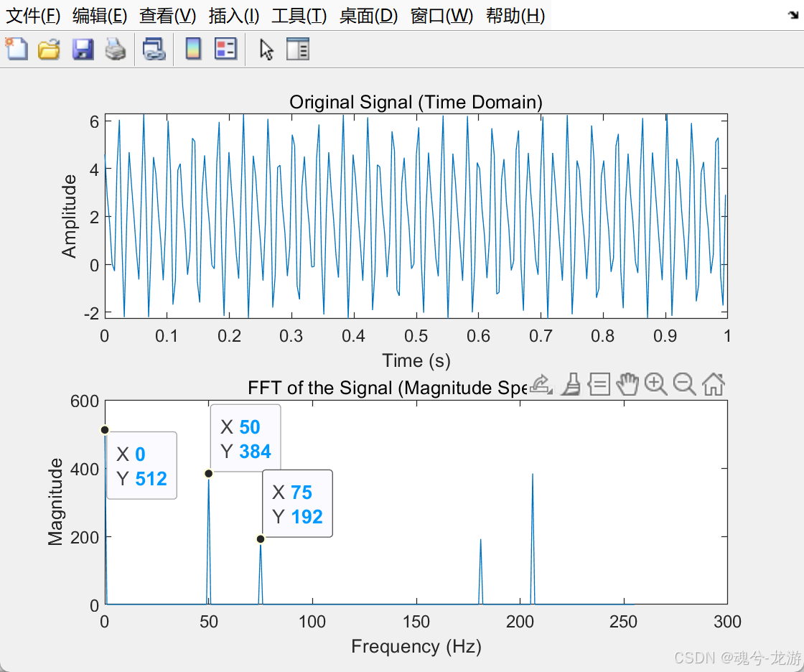Insert a legend using the toolbar icon

pyautogui.click(x=225, y=50)
